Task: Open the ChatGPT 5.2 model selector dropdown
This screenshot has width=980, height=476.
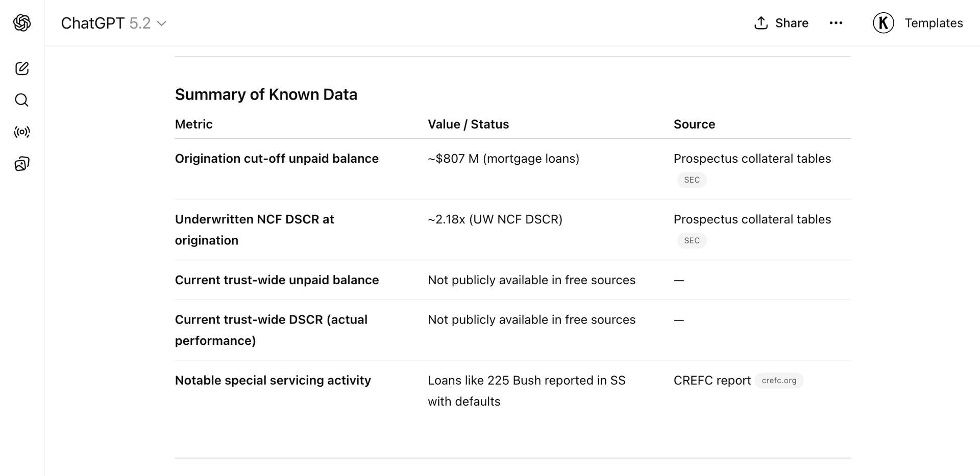Action: (161, 23)
